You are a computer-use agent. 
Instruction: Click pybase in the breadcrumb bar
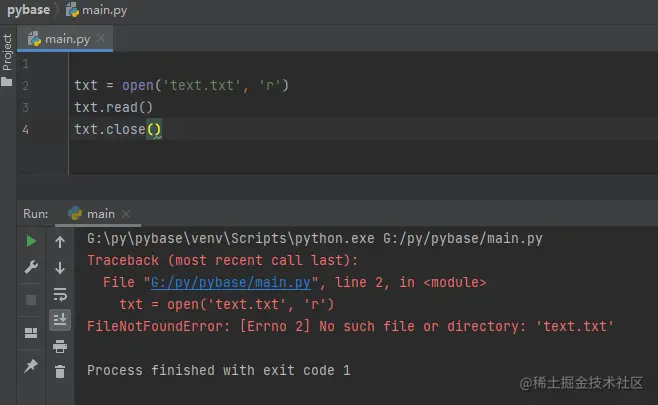[29, 10]
